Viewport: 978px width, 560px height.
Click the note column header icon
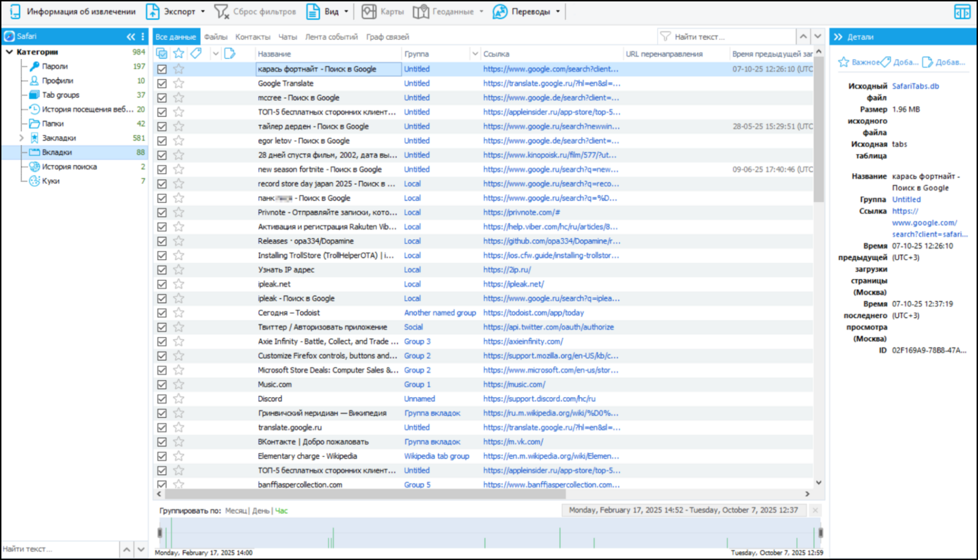coord(230,54)
